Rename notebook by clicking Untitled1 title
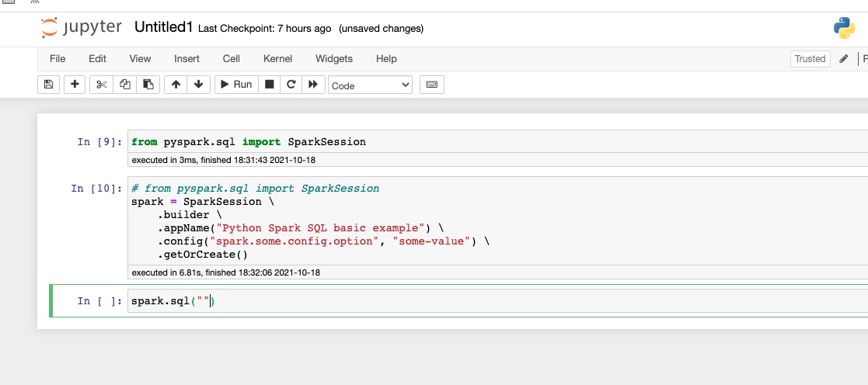 point(163,27)
